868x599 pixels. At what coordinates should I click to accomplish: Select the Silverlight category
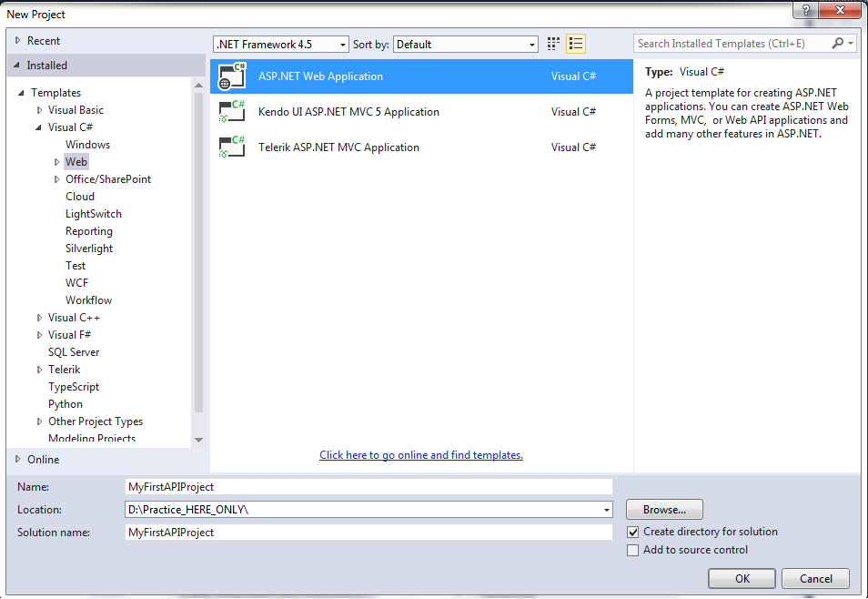pyautogui.click(x=89, y=249)
